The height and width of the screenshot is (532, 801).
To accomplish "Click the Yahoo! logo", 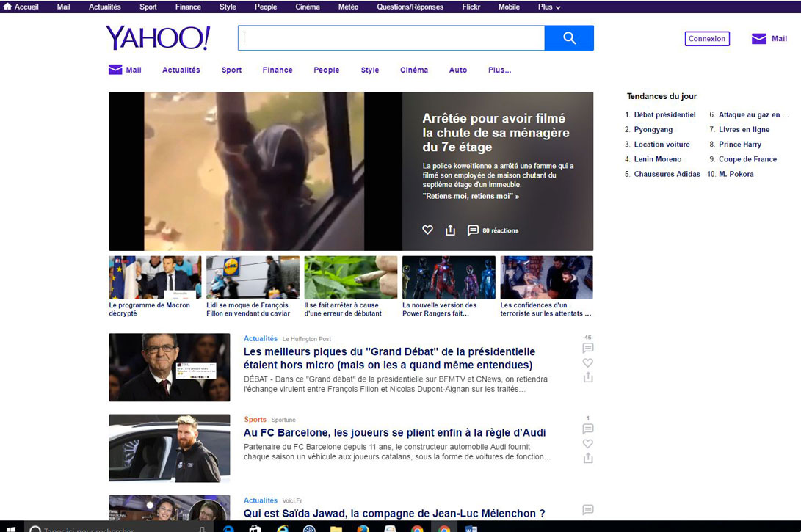I will pos(158,37).
